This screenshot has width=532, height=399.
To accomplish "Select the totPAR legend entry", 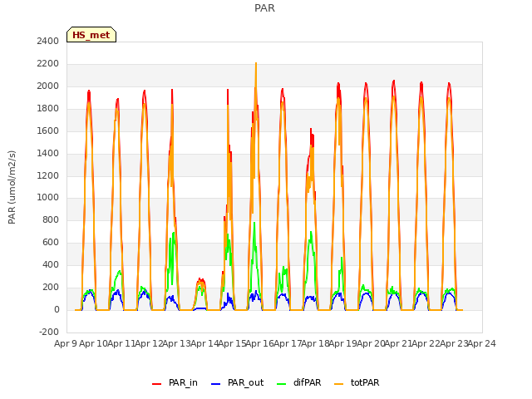I will (357, 382).
